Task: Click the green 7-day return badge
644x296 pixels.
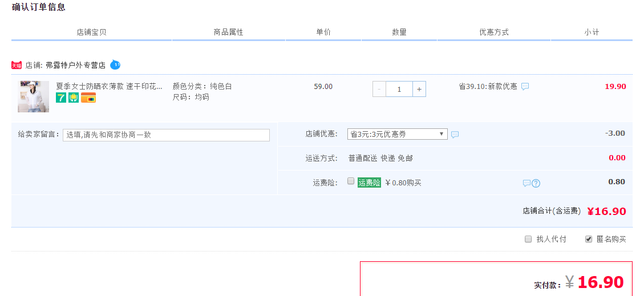Action: coord(61,98)
